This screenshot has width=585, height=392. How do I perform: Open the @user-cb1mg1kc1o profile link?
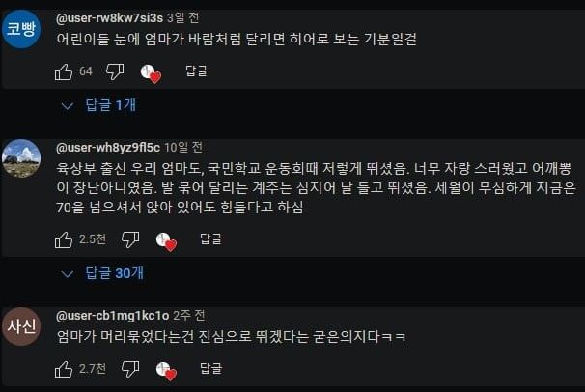tap(112, 316)
